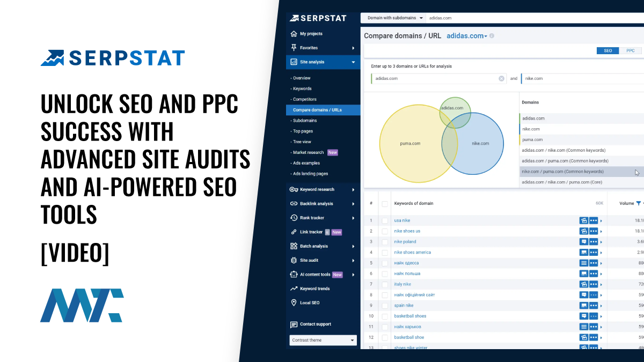Select checkbox for italy nike row
The width and height of the screenshot is (644, 362).
click(384, 284)
